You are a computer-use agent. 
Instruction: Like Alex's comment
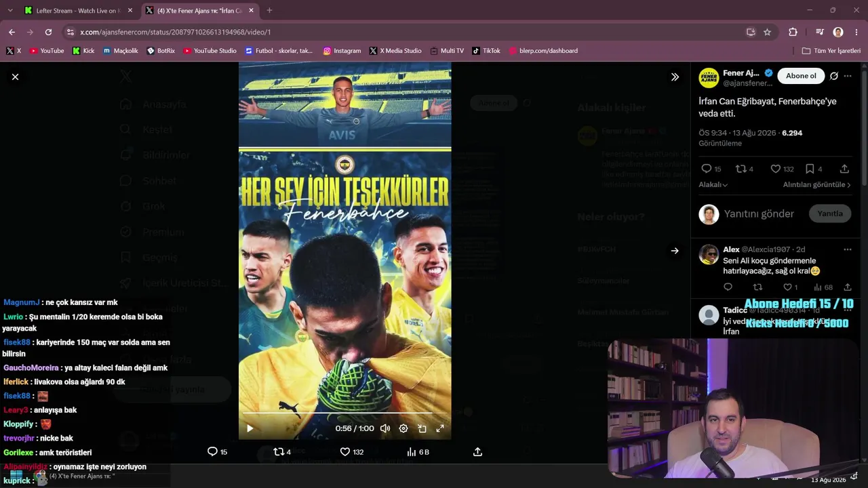tap(791, 287)
